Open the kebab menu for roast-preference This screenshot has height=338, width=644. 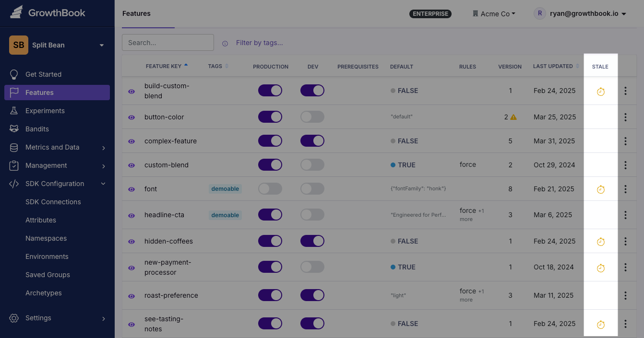(x=626, y=296)
